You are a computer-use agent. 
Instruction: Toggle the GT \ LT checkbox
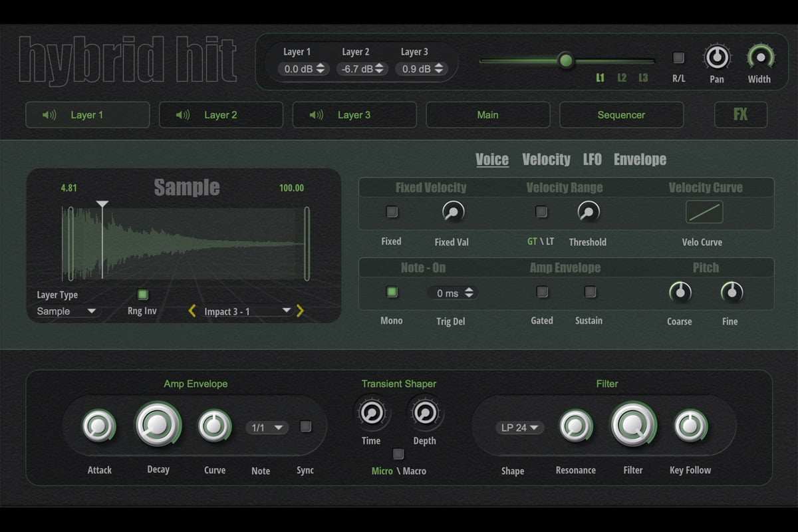point(542,212)
